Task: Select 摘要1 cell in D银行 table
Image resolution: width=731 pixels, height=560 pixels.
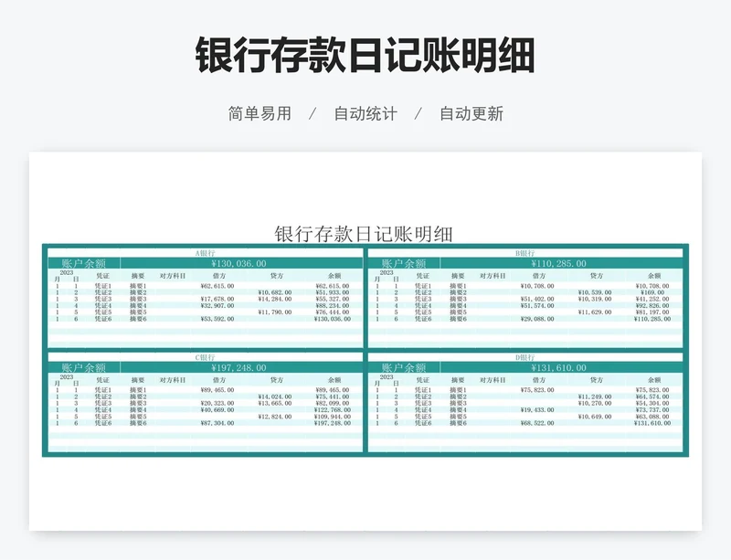Action: pyautogui.click(x=458, y=390)
